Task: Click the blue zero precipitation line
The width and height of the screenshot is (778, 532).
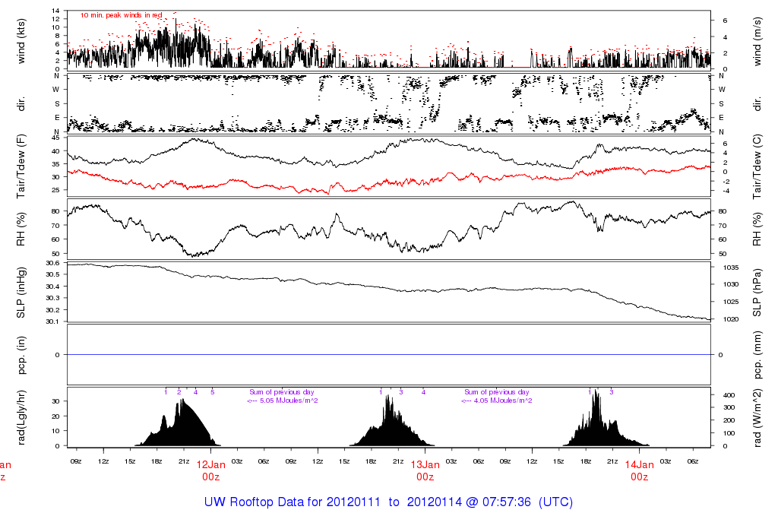Action: [x=388, y=355]
